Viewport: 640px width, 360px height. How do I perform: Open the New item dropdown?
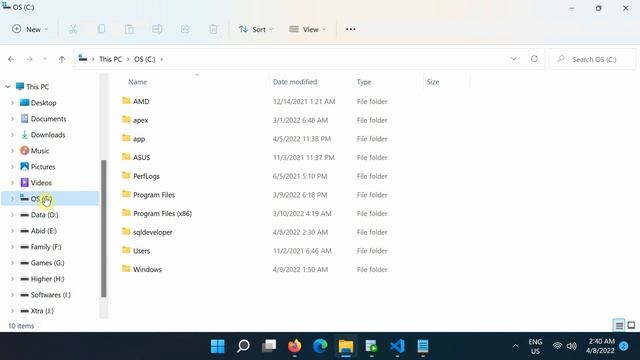[x=30, y=29]
